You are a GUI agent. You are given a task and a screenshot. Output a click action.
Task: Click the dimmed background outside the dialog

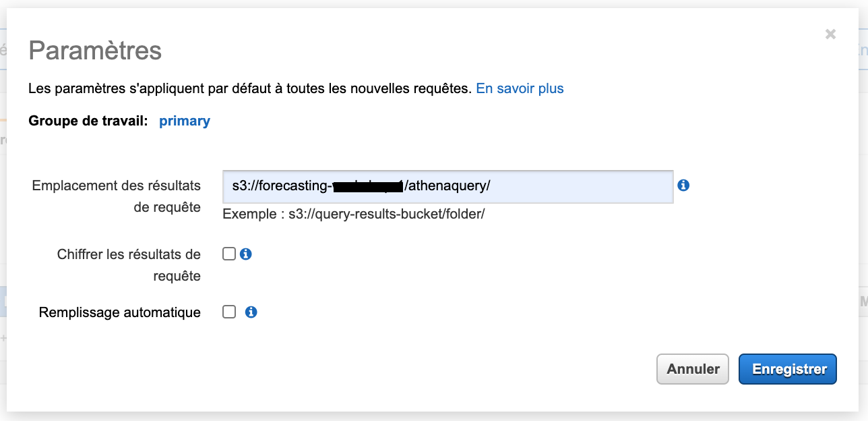point(431,416)
